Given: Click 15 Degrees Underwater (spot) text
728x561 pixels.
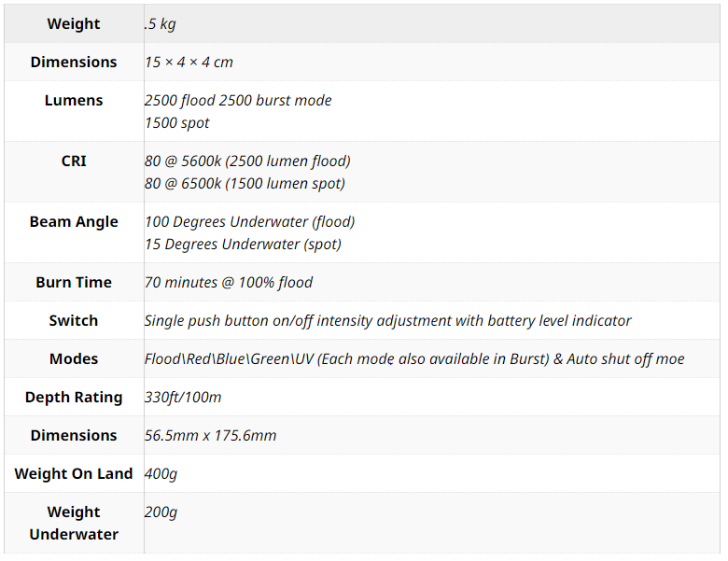Looking at the screenshot, I should [x=243, y=245].
